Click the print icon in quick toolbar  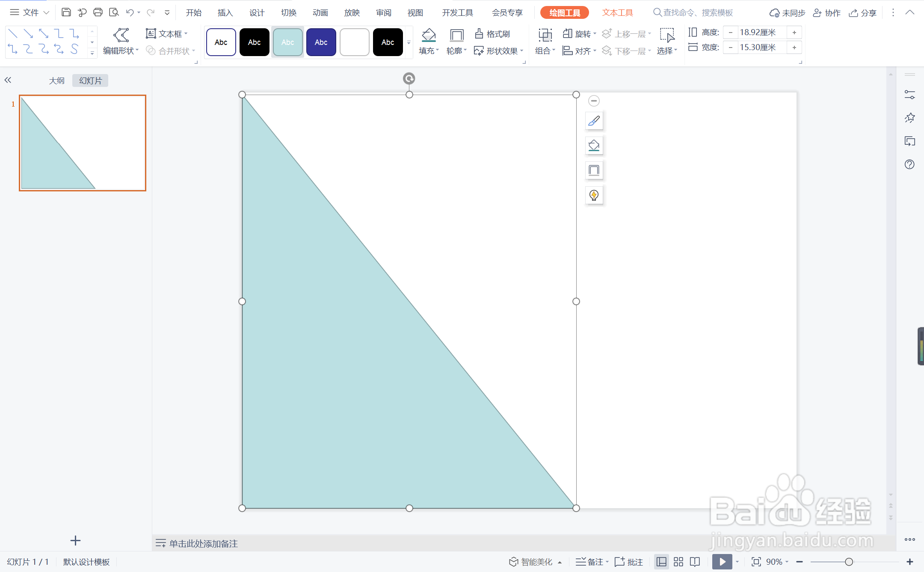(x=98, y=12)
